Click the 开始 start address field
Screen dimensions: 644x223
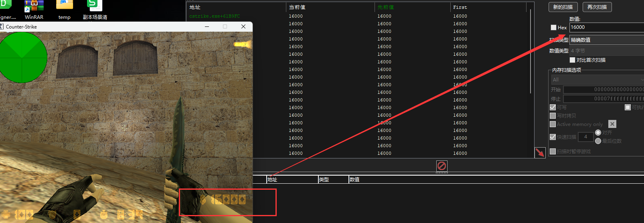pyautogui.click(x=603, y=89)
